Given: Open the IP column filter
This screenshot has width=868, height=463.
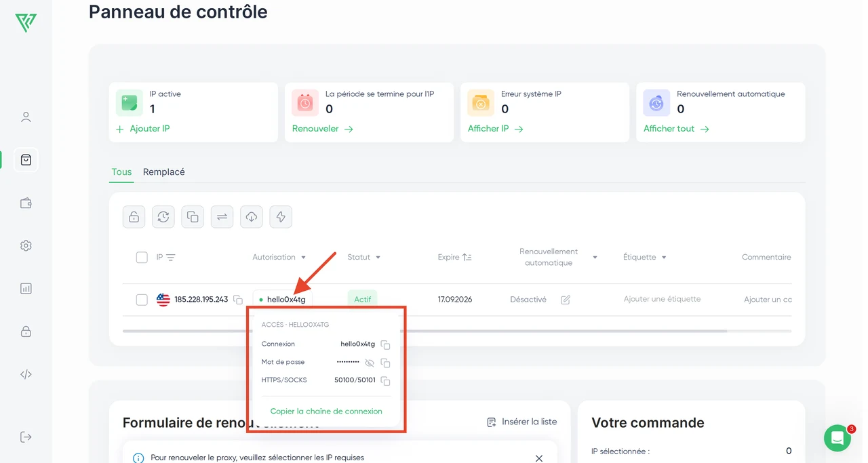Looking at the screenshot, I should (171, 258).
